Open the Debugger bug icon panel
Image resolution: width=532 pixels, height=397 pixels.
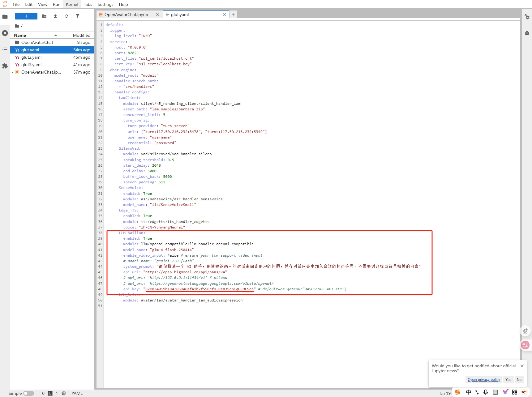527,33
